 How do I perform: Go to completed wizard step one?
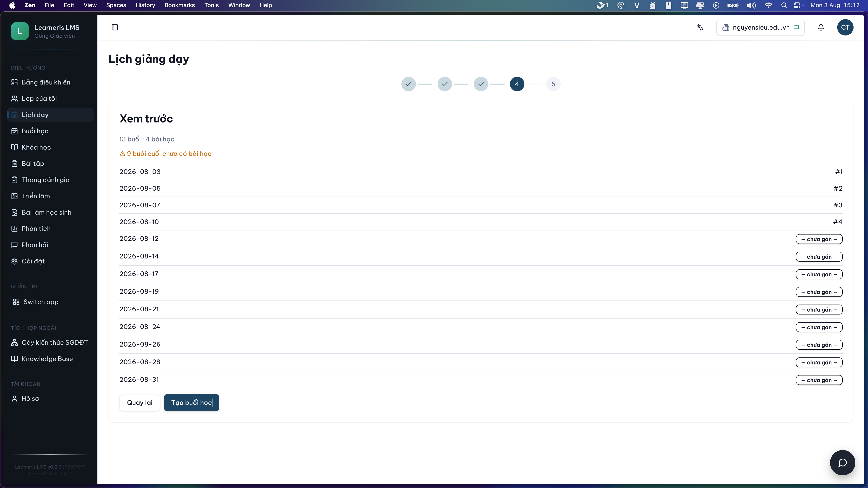pos(408,84)
